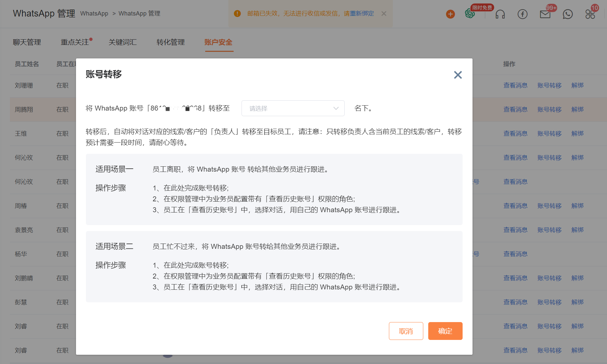The height and width of the screenshot is (364, 607).
Task: Click the orange plus add icon
Action: 450,14
